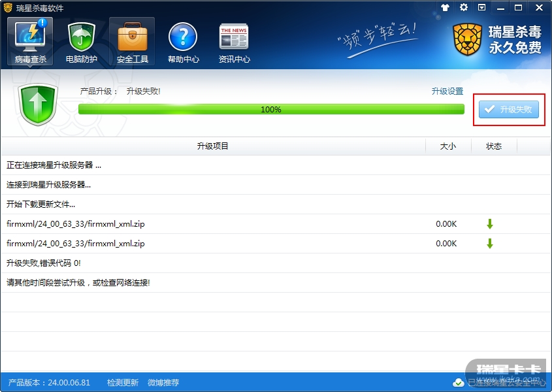Select the 升级失败,错误代码 0! row
Screen dimensions: 552x392
tap(276, 263)
